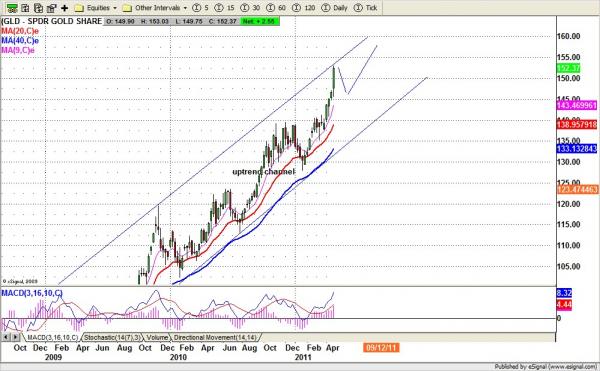
Task: Click the MA(40,C)e study label
Action: [20, 41]
